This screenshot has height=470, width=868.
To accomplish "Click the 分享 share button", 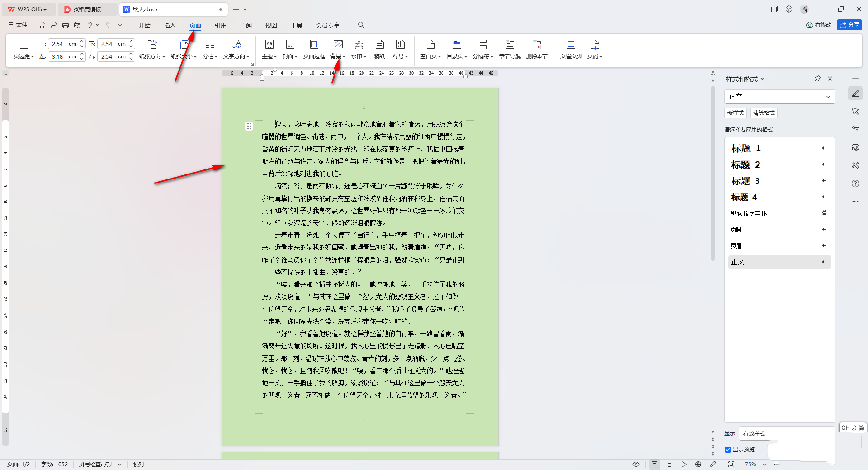I will (849, 25).
